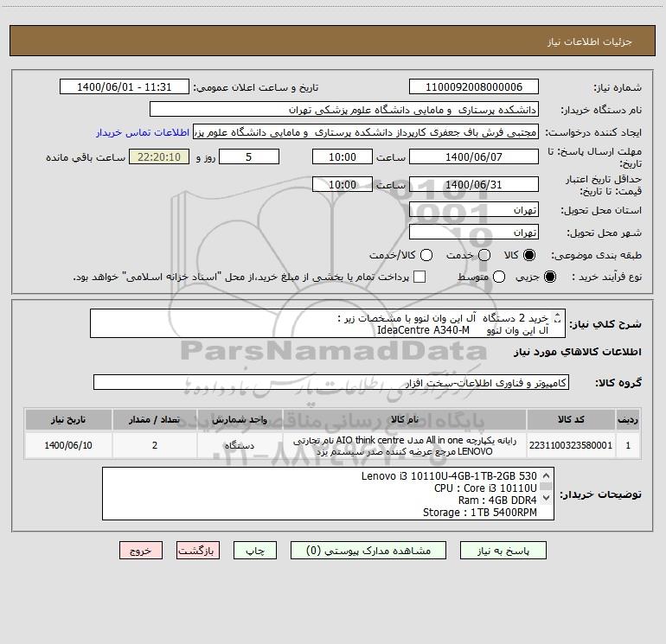Screen dimensions: 666x644
Task: Click the استان محل تحویل field
Action: [x=474, y=210]
